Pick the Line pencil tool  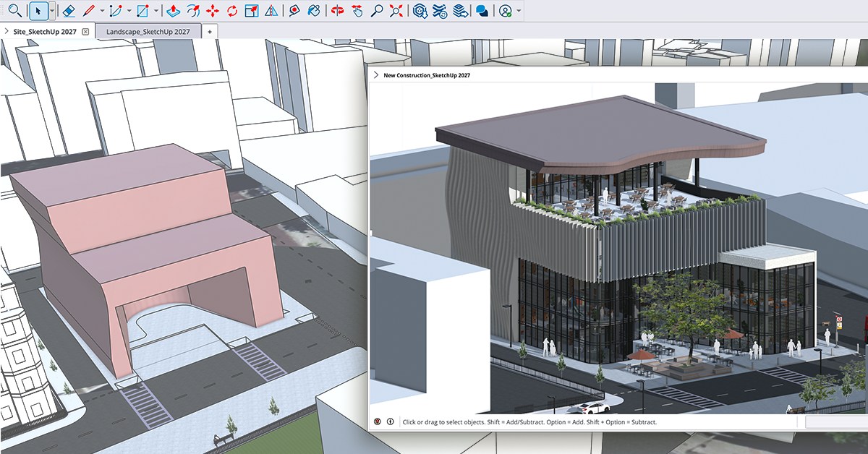click(x=89, y=11)
